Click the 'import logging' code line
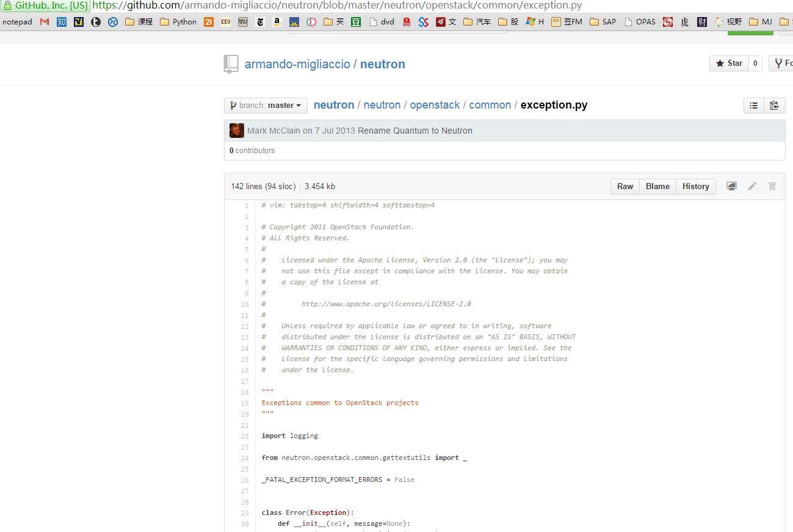The height and width of the screenshot is (532, 793). click(290, 436)
